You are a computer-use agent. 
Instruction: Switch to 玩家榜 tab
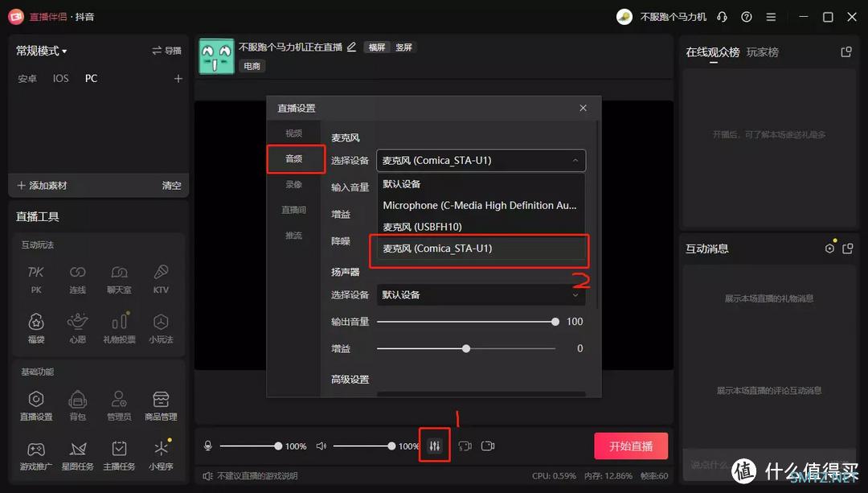click(762, 52)
